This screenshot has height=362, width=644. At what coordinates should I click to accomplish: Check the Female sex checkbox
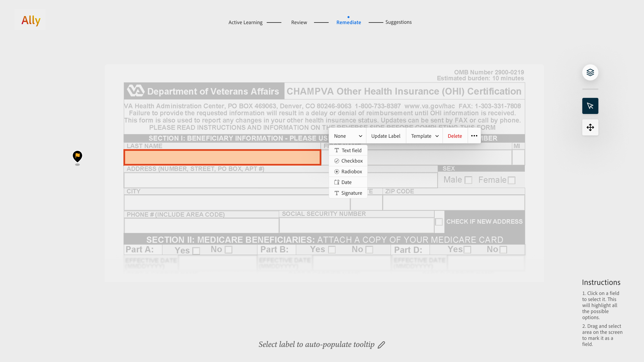[x=512, y=180]
